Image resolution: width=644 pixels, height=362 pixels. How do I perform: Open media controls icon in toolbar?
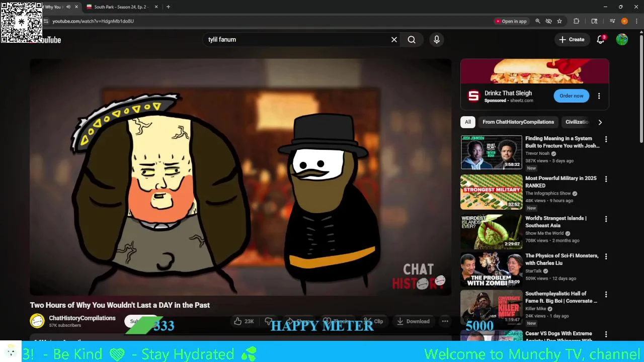pyautogui.click(x=612, y=21)
